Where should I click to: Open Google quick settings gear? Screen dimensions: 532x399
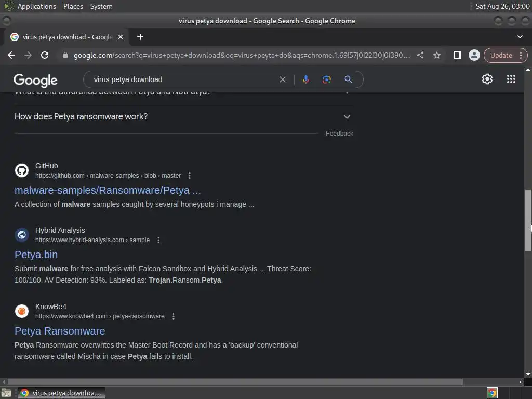tap(487, 79)
